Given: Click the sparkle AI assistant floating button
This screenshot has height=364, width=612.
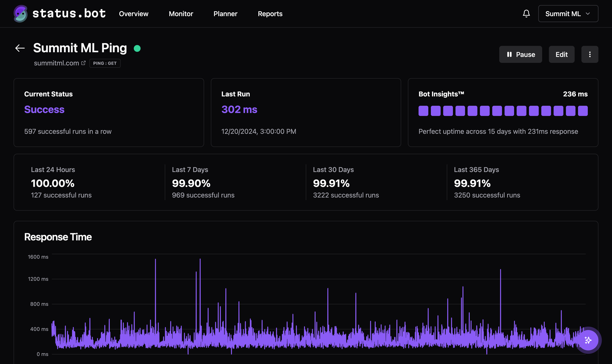Looking at the screenshot, I should (x=588, y=340).
